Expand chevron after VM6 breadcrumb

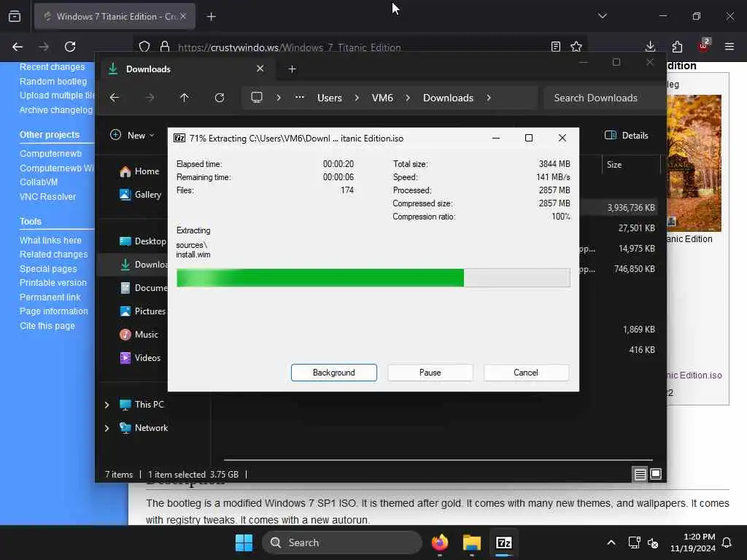tap(408, 98)
